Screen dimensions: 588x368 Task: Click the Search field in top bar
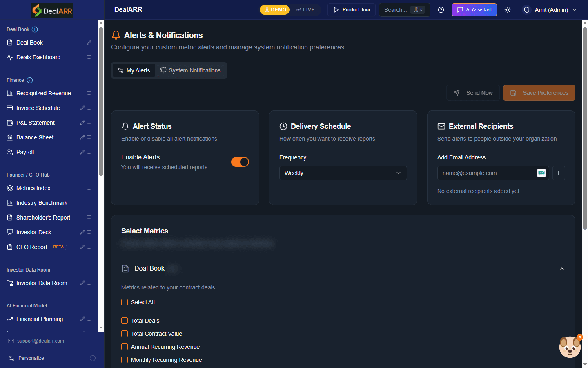click(405, 10)
